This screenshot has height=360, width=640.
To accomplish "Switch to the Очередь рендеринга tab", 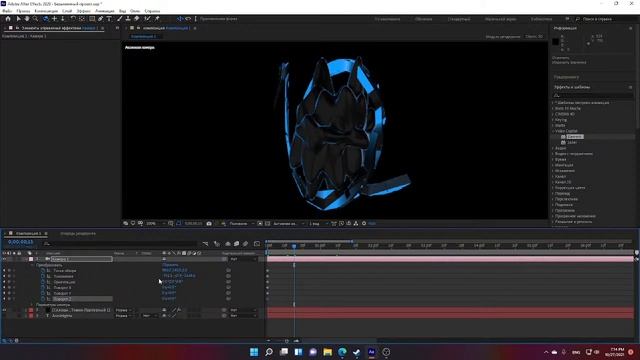I will click(78, 233).
